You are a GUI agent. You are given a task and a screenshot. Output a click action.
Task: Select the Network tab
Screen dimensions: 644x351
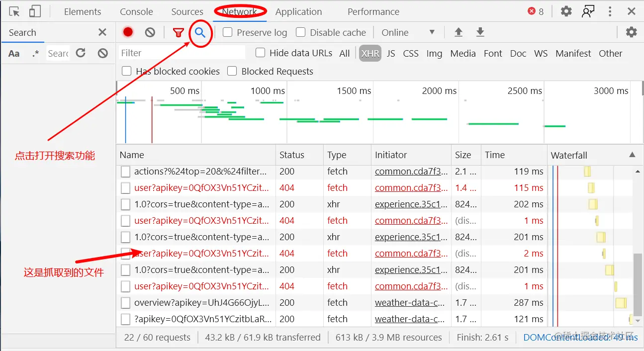(x=240, y=11)
